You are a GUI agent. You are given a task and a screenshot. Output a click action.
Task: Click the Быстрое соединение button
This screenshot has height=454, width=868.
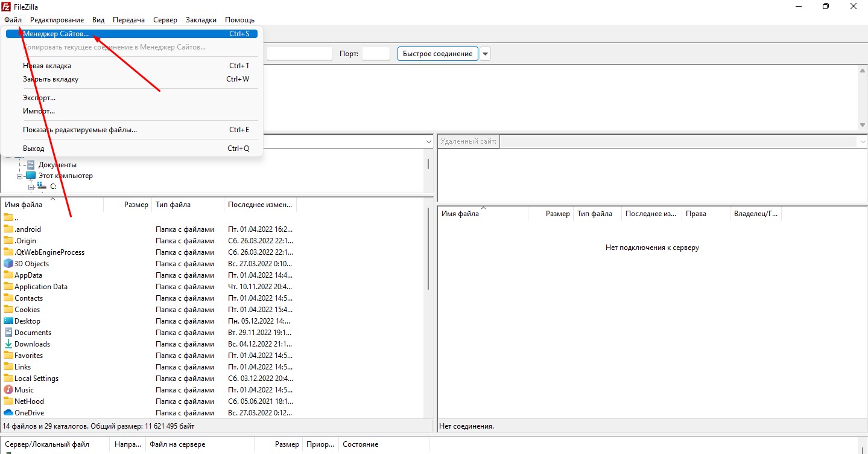click(438, 54)
